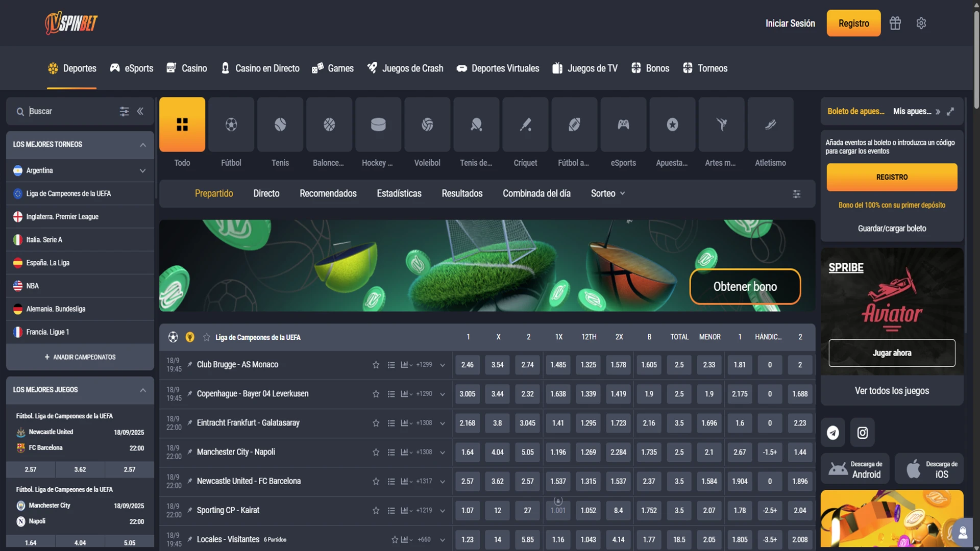The image size is (980, 551).
Task: Open the Mis apuestas tab
Action: (912, 111)
